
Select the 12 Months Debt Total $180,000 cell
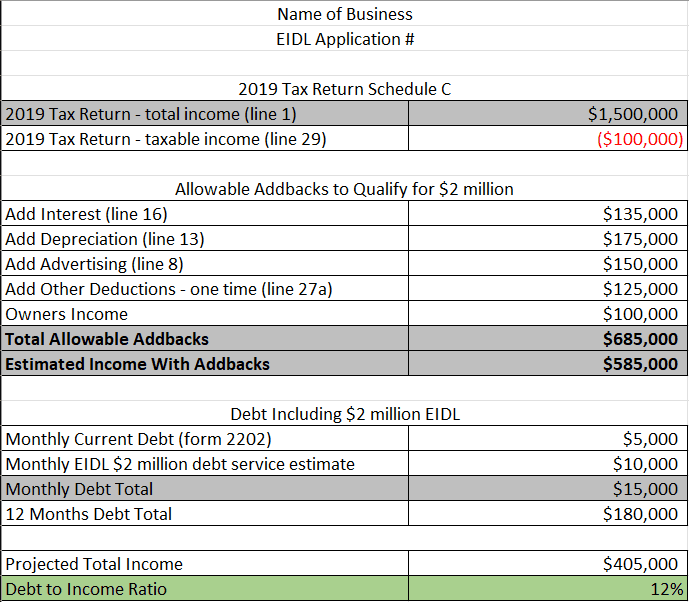coord(548,514)
